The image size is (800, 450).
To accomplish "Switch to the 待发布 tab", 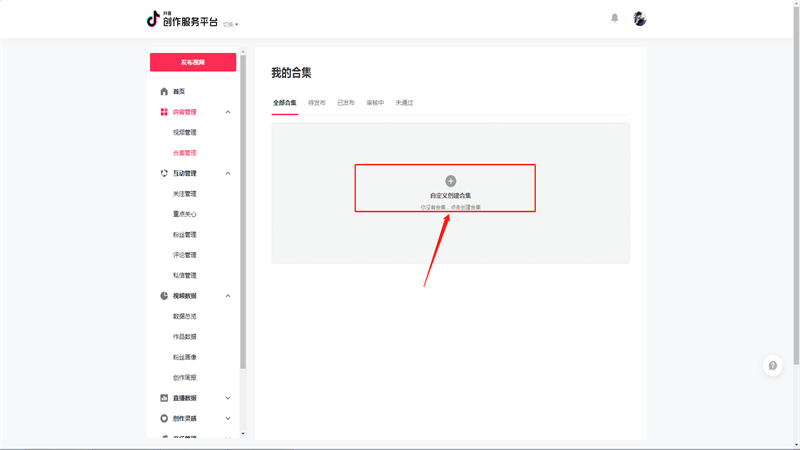I will (x=317, y=103).
